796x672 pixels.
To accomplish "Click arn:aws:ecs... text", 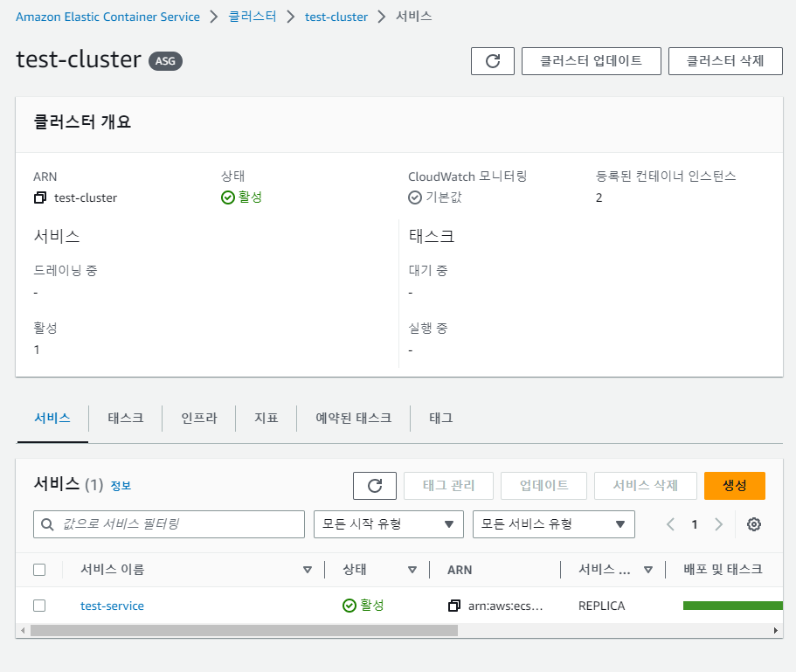I will pyautogui.click(x=505, y=606).
